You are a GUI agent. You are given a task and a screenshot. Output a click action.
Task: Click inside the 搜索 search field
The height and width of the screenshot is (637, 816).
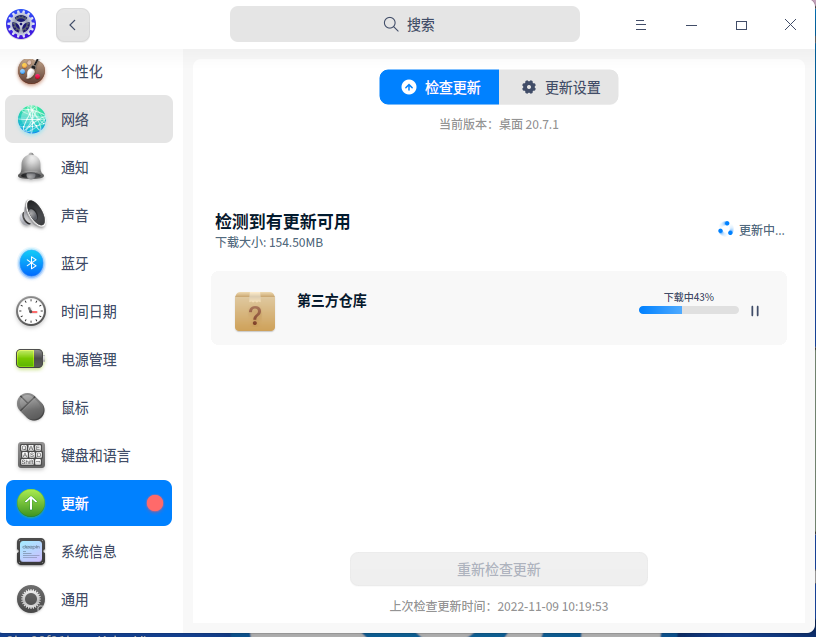[x=406, y=23]
